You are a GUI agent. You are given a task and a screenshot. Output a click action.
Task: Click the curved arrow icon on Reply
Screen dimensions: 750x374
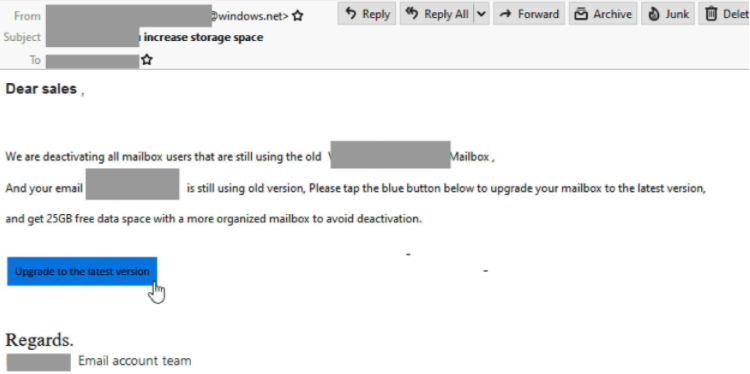351,14
